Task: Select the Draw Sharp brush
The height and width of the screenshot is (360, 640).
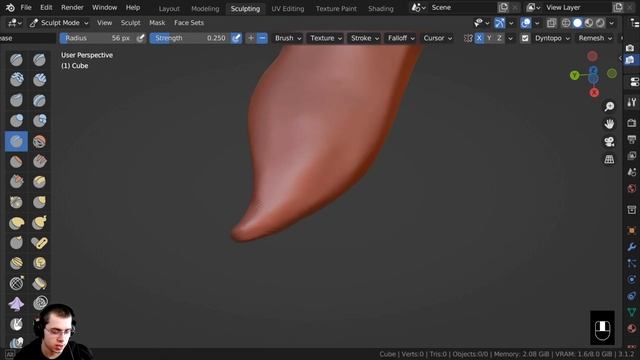Action: 40,60
